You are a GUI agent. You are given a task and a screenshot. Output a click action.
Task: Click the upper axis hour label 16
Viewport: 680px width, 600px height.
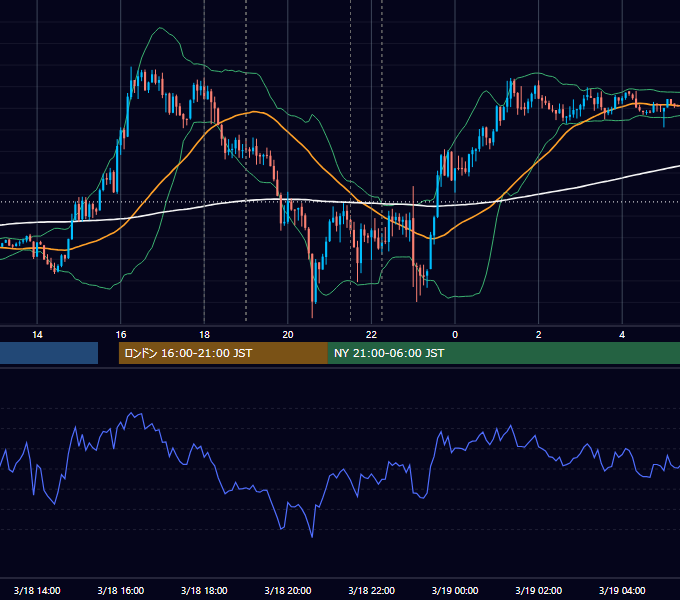click(x=121, y=335)
